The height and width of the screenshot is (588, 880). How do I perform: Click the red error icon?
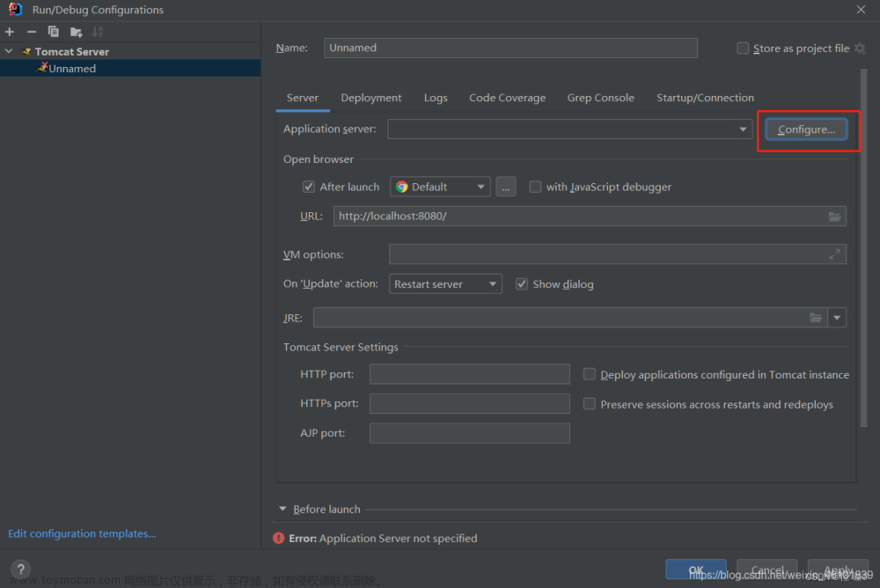[278, 538]
